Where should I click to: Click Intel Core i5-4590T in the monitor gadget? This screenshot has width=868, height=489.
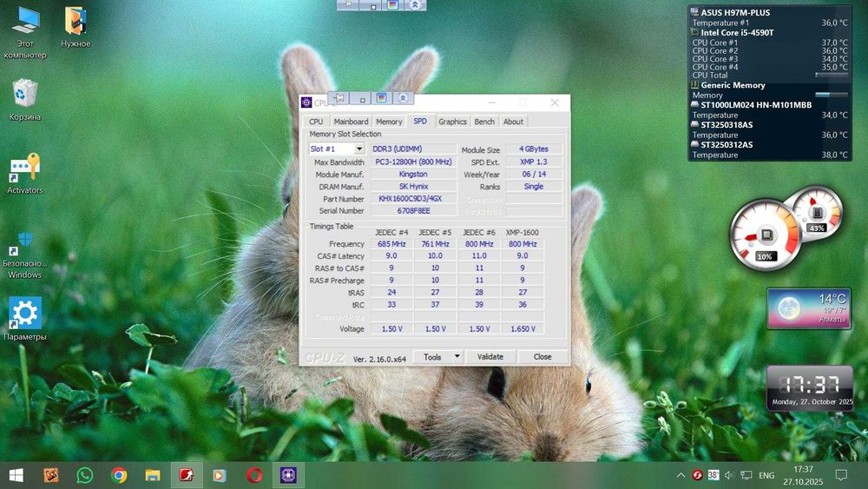coord(737,32)
